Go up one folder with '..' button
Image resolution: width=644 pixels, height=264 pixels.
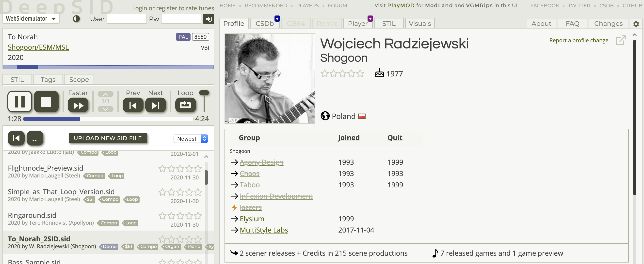35,138
